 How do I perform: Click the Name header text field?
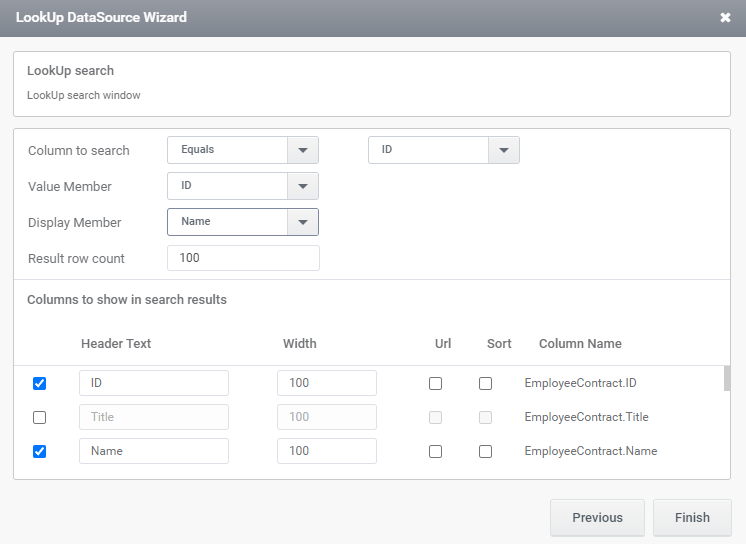(x=154, y=451)
